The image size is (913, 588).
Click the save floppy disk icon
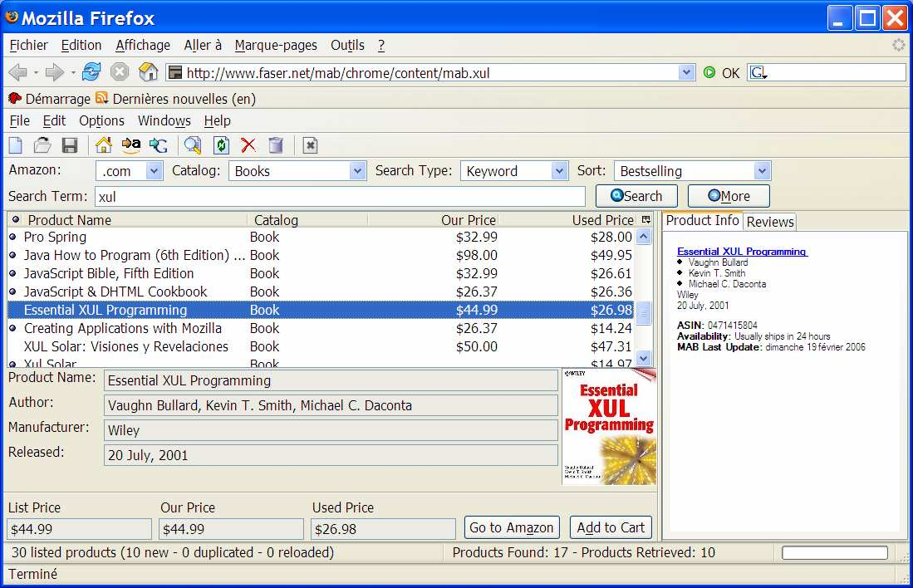click(x=70, y=145)
